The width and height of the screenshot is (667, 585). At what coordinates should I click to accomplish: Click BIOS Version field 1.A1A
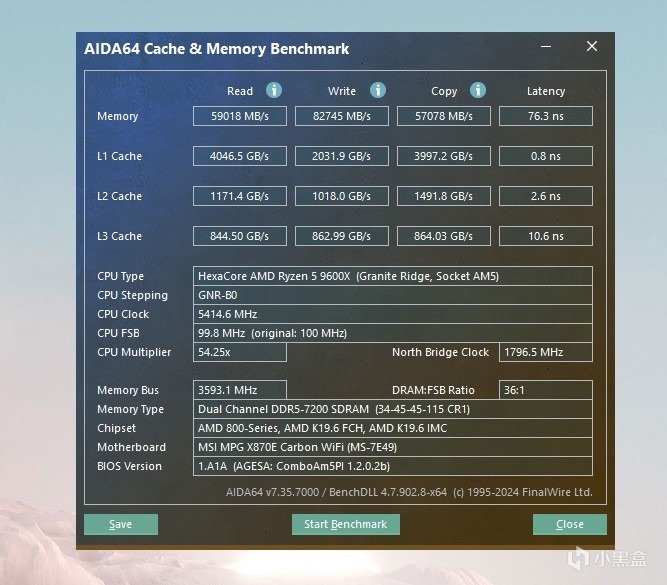[x=393, y=466]
